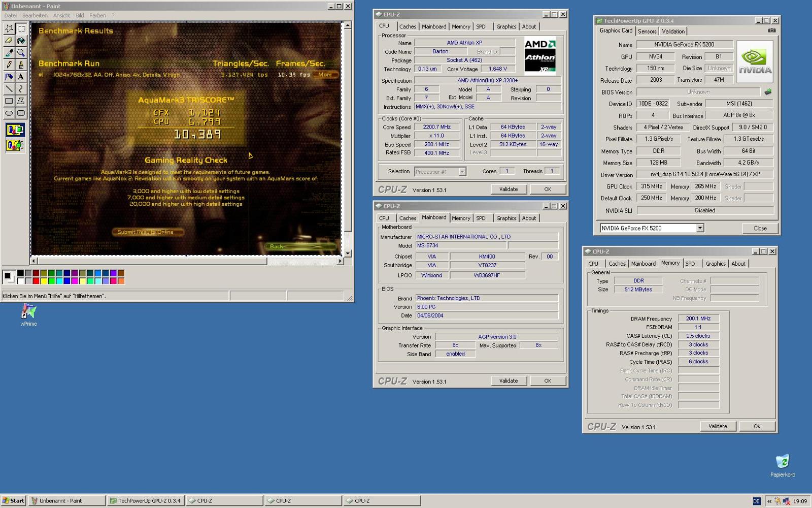Click the GPU-Z screenshot camera icon
The width and height of the screenshot is (812, 508).
771,30
